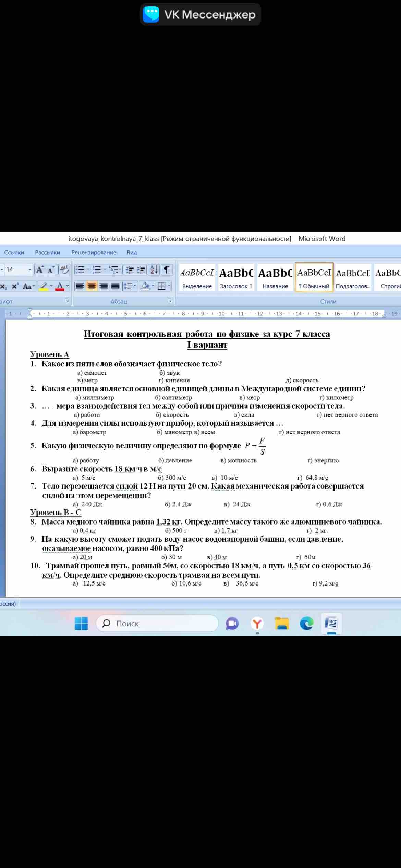Image resolution: width=401 pixels, height=868 pixels.
Task: Open the borders dropdown arrow
Action: (x=169, y=286)
